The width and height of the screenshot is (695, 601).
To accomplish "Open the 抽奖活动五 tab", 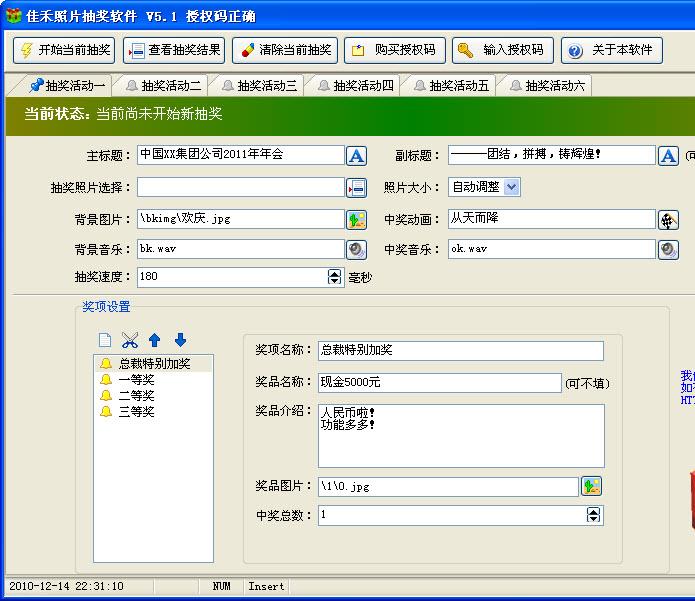I will [x=450, y=86].
